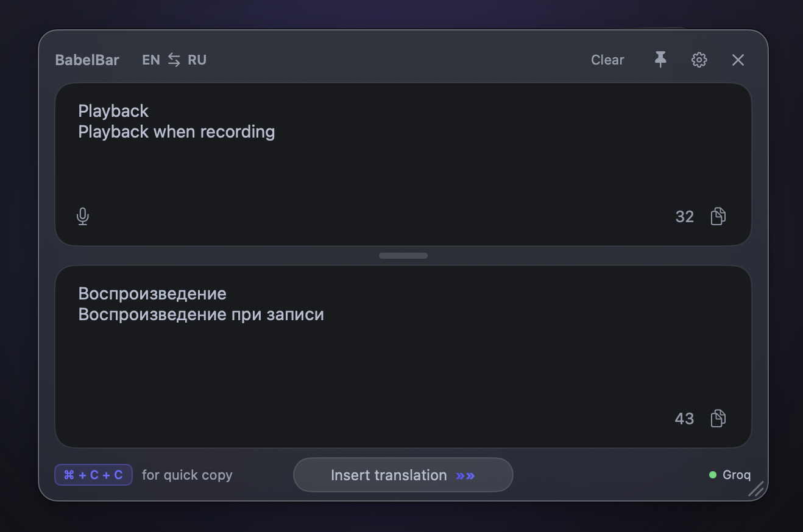
Task: Select RU target language label
Action: pyautogui.click(x=197, y=60)
